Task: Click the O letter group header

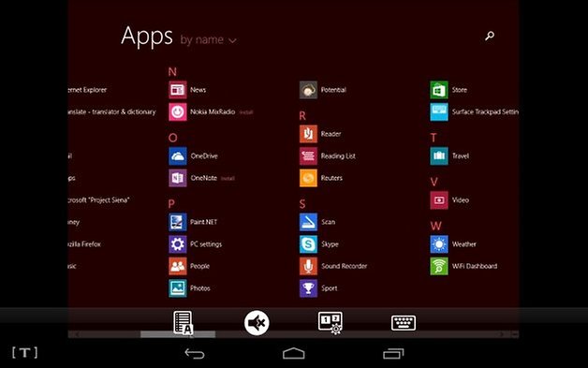Action: (172, 138)
